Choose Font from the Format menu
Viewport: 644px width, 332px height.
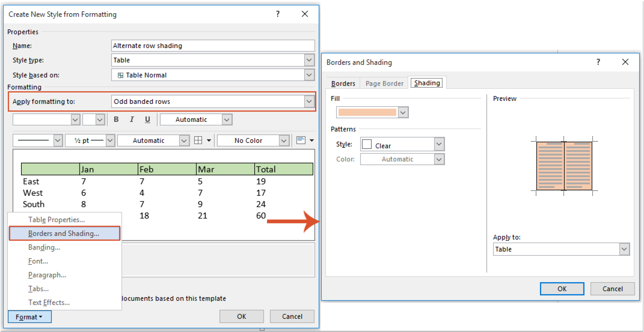[38, 261]
